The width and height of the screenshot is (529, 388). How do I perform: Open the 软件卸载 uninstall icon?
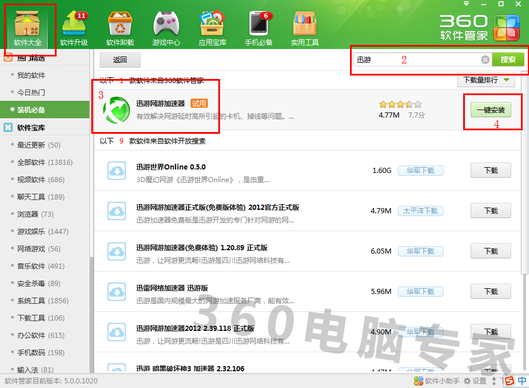coord(120,28)
